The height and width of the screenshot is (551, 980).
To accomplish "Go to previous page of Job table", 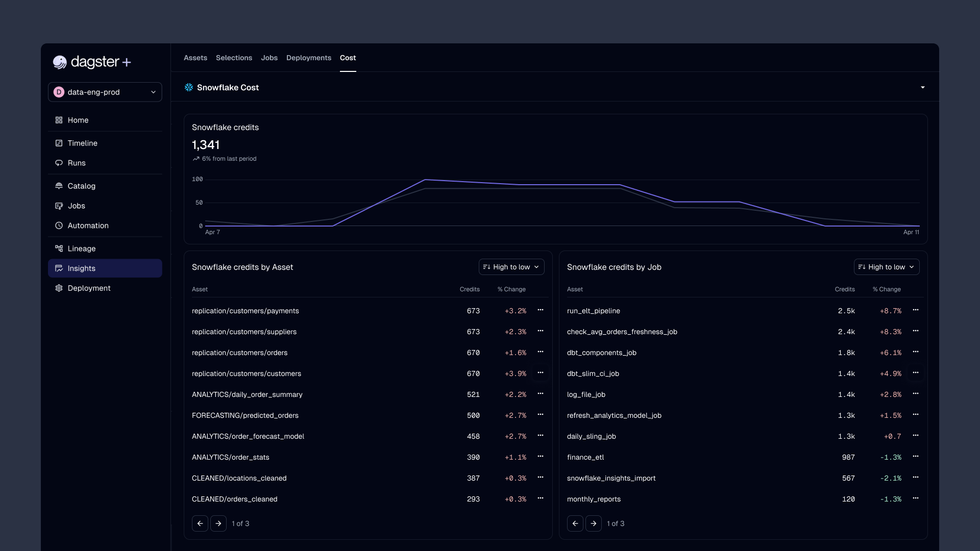I will point(575,523).
